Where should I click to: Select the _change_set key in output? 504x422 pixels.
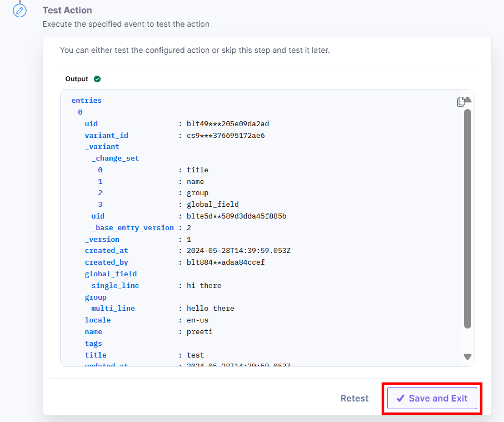coord(115,158)
